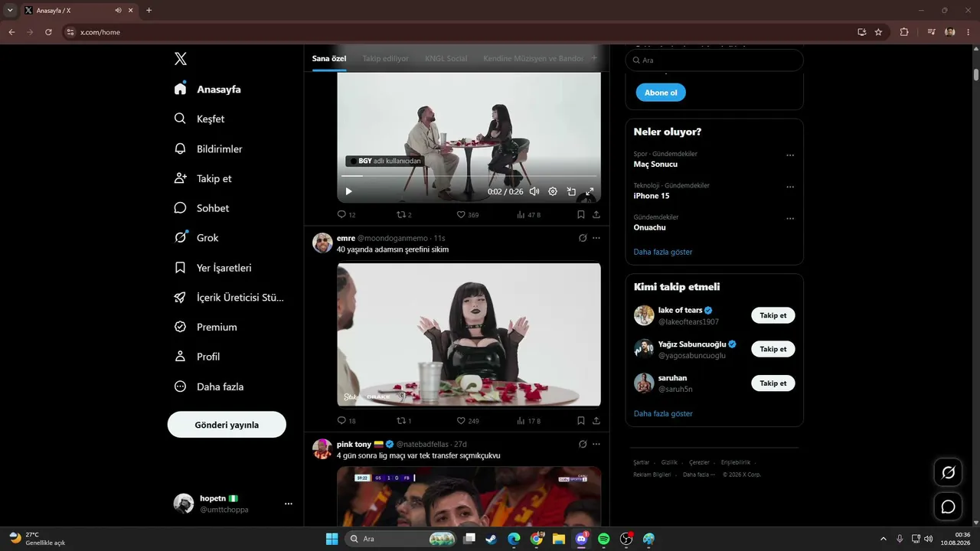This screenshot has width=980, height=551.
Task: Follow lake of tears
Action: coord(773,315)
